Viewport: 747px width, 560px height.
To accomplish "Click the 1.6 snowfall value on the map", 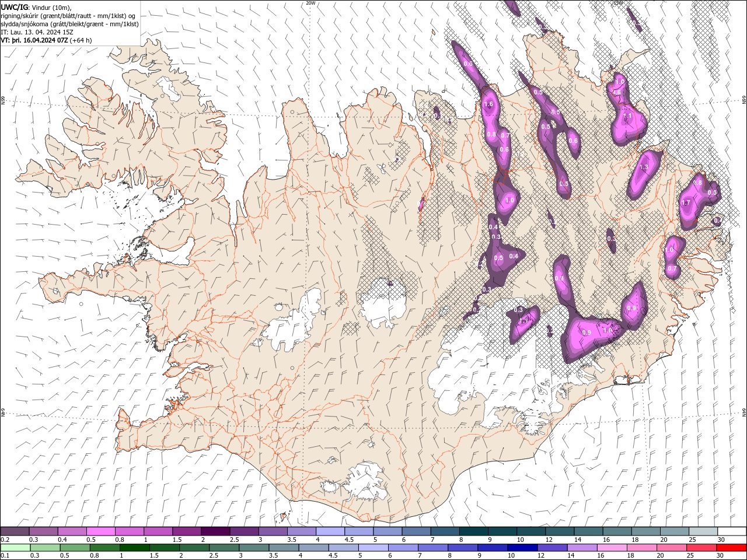I will click(x=489, y=104).
